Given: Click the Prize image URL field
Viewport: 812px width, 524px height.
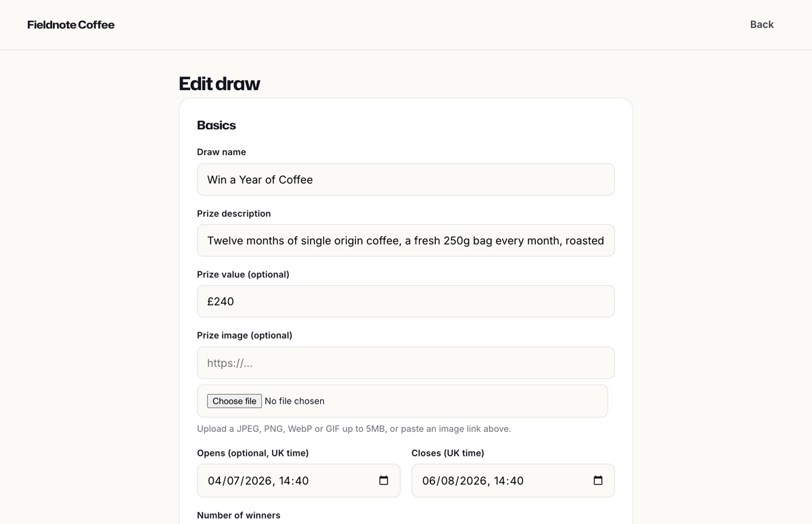Looking at the screenshot, I should tap(406, 363).
